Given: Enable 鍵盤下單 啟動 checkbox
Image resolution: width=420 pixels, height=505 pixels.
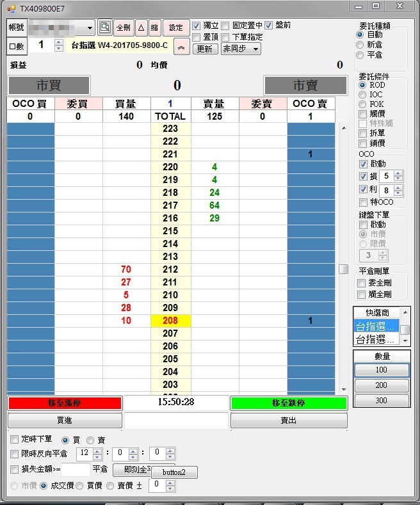Looking at the screenshot, I should (363, 225).
